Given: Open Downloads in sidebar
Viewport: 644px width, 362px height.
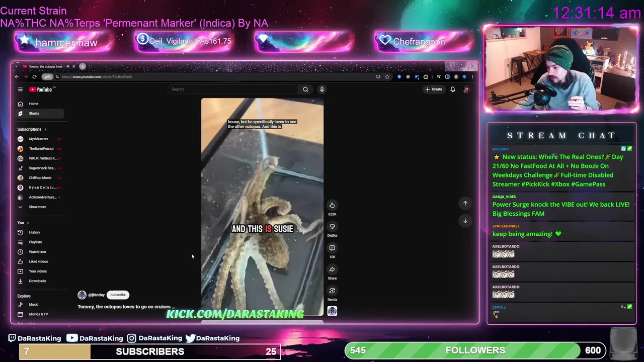Looking at the screenshot, I should click(37, 281).
